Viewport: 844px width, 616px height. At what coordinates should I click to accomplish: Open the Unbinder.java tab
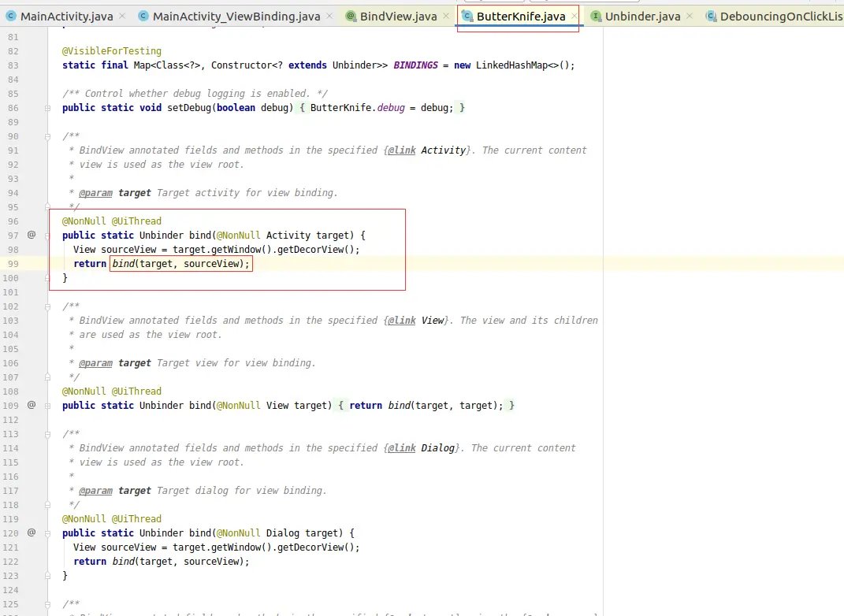tap(643, 16)
